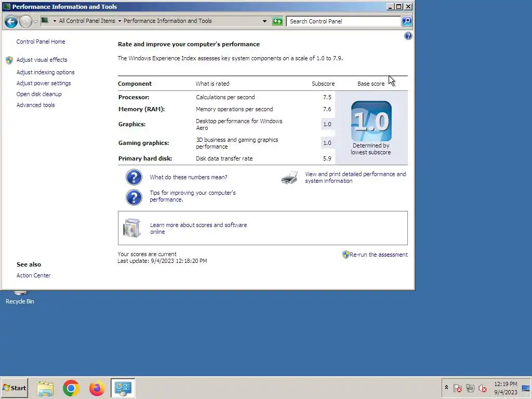Click the Memory subscore 7.6

coord(327,109)
